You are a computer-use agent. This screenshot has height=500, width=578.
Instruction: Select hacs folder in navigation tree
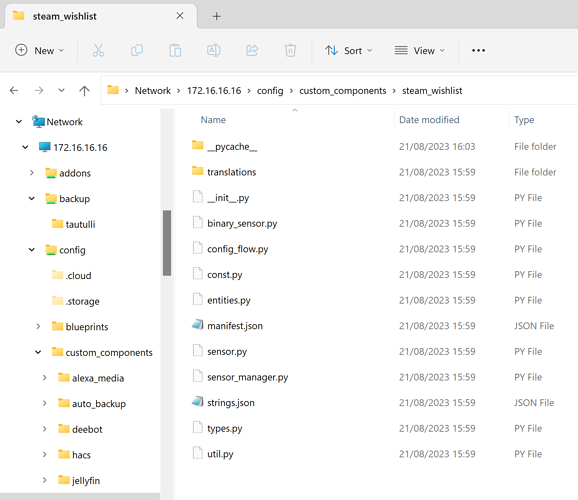[74, 455]
